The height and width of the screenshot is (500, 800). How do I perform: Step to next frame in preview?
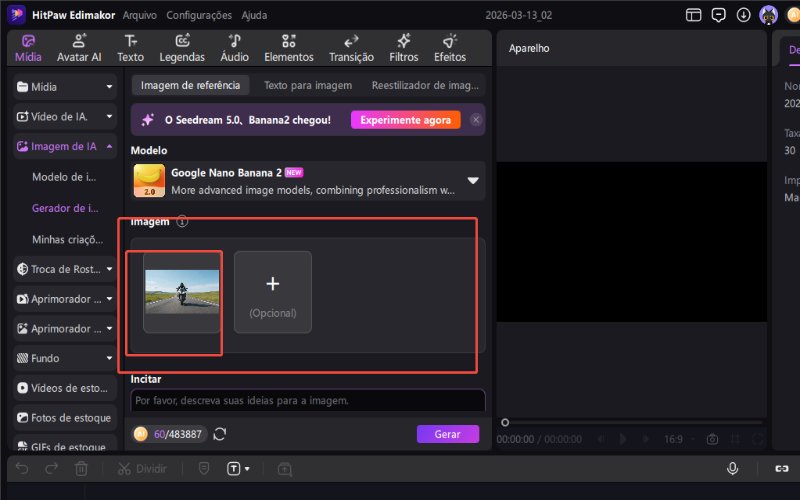click(645, 439)
